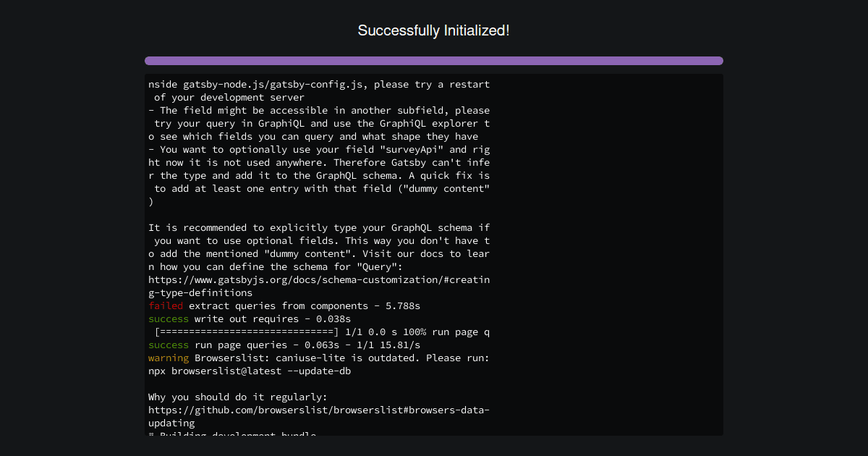Open the browserslist browsers-data-updating GitHub link

pos(318,410)
